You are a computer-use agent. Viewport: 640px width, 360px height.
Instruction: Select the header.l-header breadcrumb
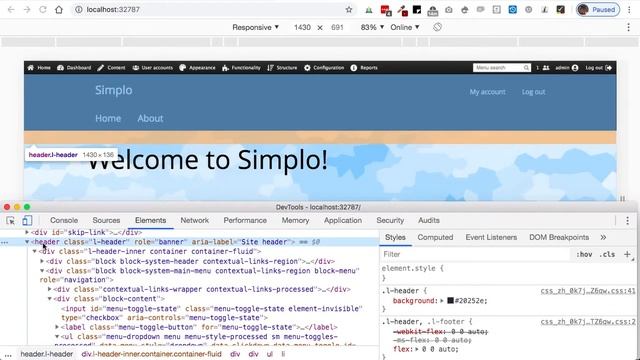tap(47, 354)
